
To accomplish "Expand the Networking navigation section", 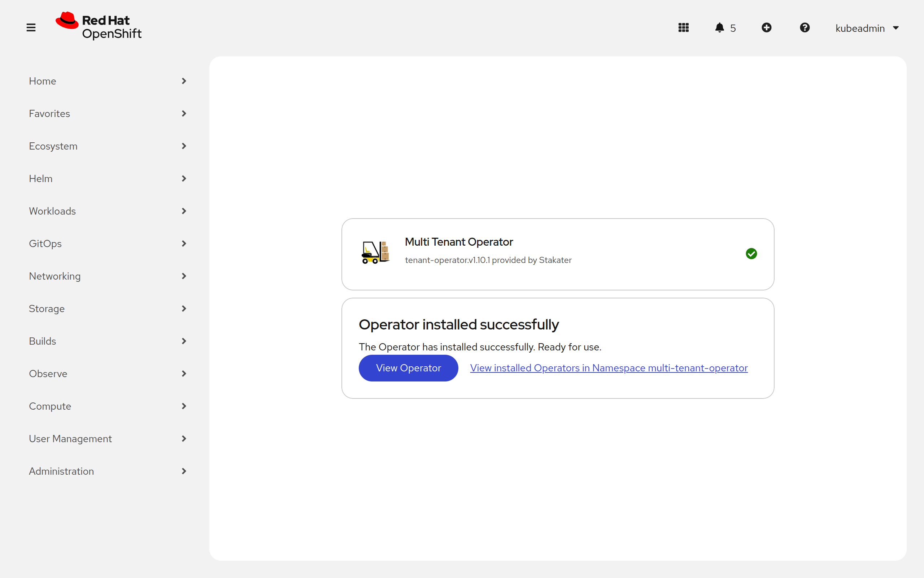I will point(108,276).
